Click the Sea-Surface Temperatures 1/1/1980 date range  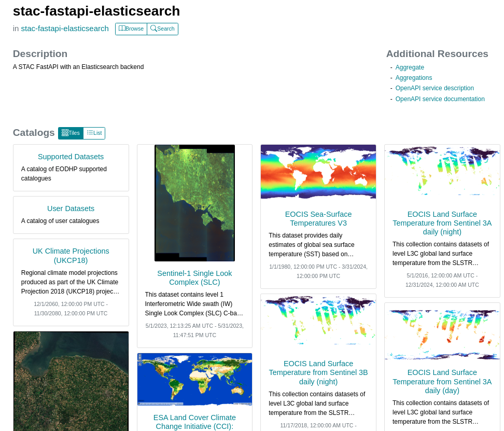(318, 271)
